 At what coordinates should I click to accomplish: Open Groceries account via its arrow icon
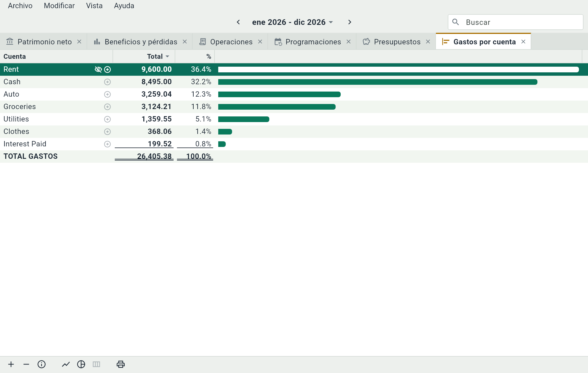click(107, 107)
